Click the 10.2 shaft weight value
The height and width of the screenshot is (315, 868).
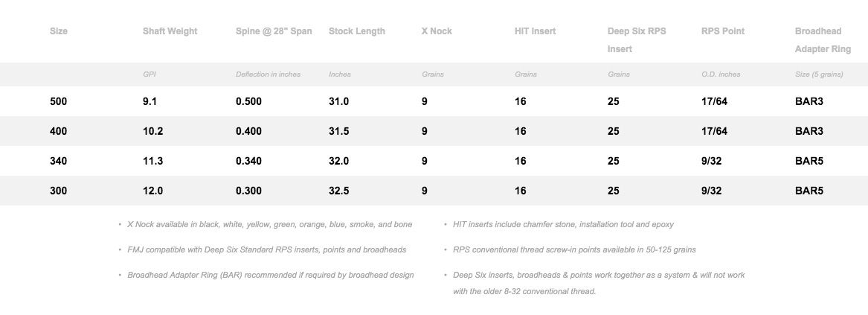tap(152, 131)
